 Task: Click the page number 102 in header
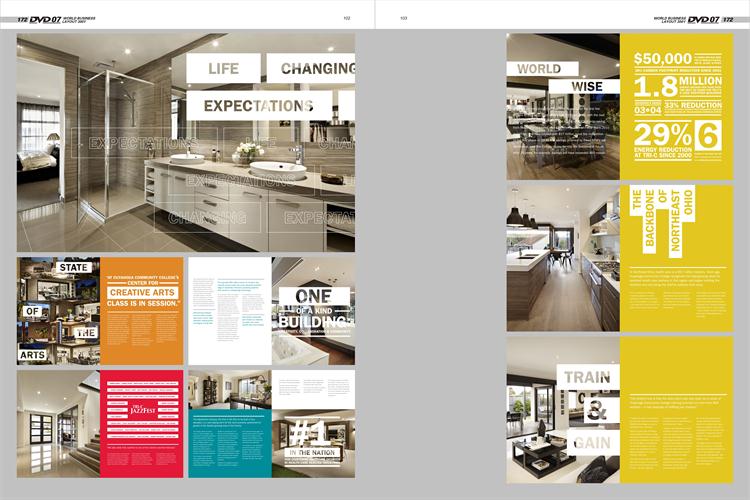pyautogui.click(x=346, y=18)
